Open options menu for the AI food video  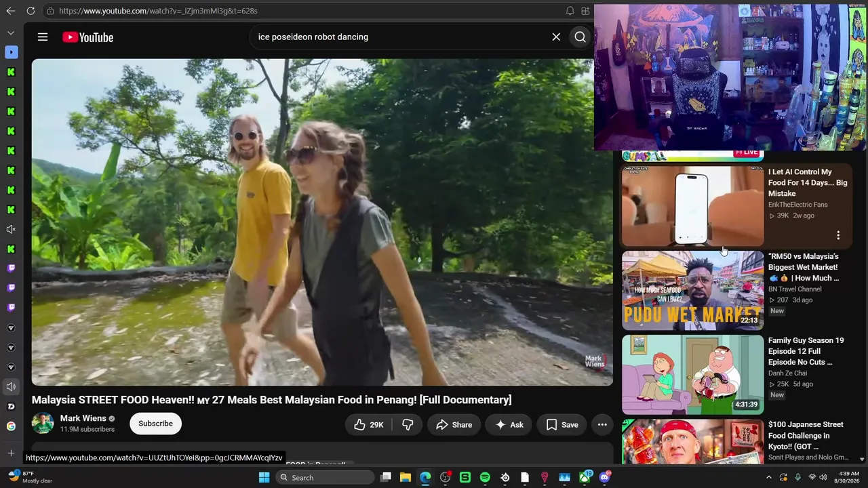838,235
